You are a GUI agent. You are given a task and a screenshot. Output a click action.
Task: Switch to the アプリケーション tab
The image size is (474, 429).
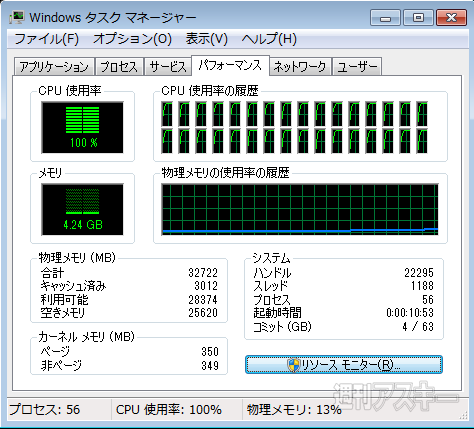click(x=54, y=67)
